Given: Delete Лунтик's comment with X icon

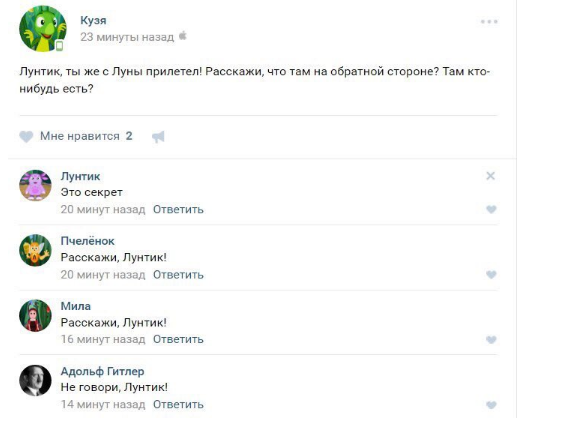Looking at the screenshot, I should (490, 176).
